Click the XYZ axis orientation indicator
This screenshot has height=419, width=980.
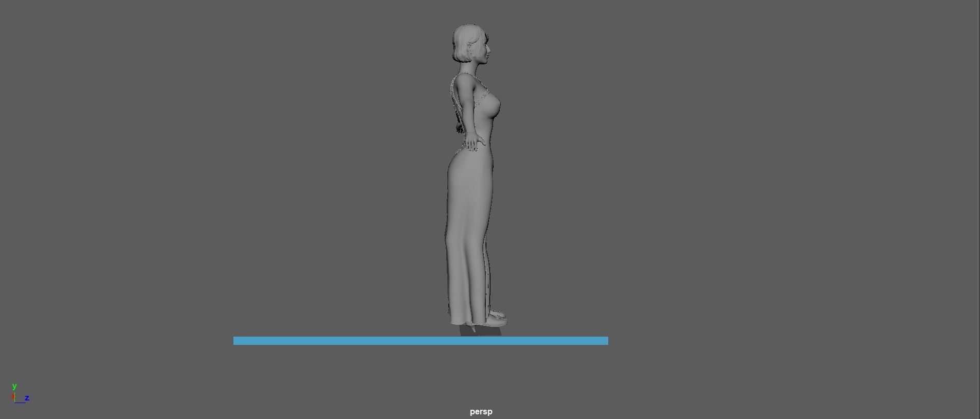click(x=20, y=394)
